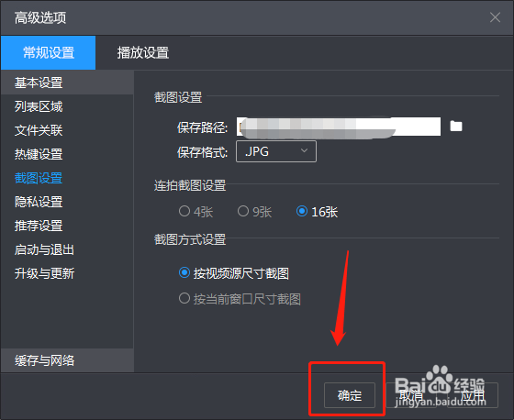The height and width of the screenshot is (420, 514).
Task: Click the 取消 button
Action: click(411, 395)
